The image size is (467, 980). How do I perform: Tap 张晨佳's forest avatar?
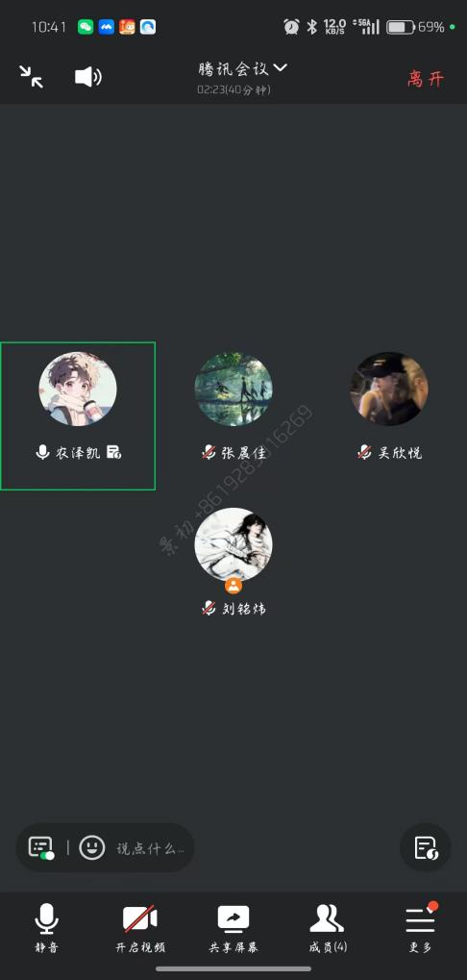[x=233, y=389]
